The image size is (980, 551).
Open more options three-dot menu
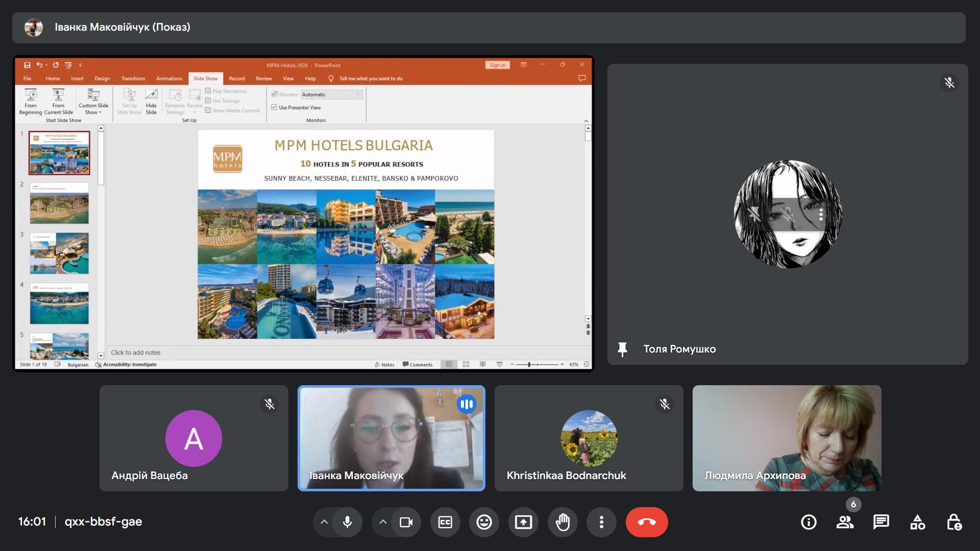601,522
